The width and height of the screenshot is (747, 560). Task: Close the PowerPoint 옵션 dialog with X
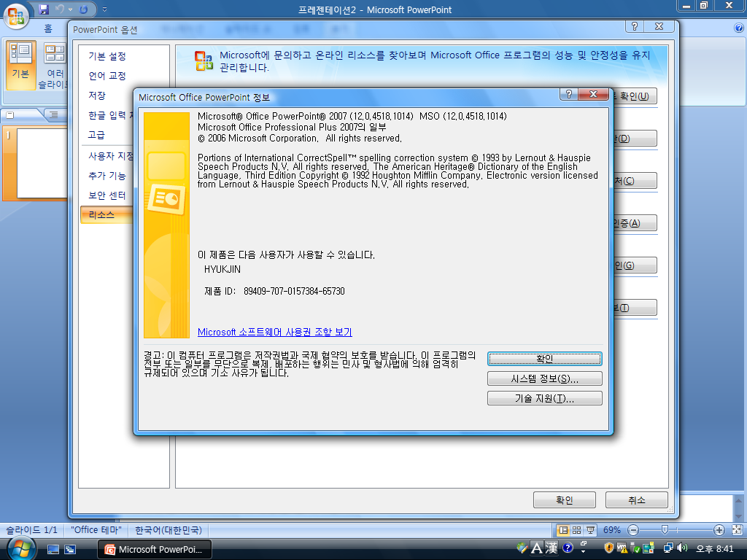659,27
